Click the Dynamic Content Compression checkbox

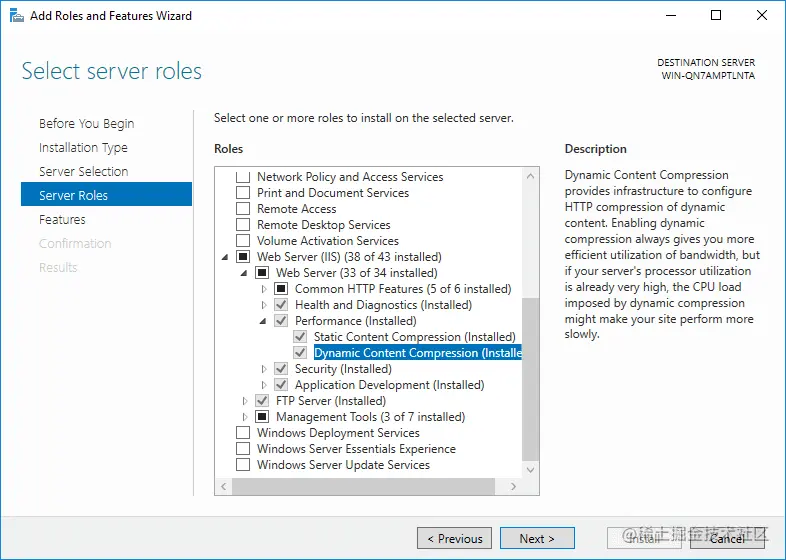point(300,353)
